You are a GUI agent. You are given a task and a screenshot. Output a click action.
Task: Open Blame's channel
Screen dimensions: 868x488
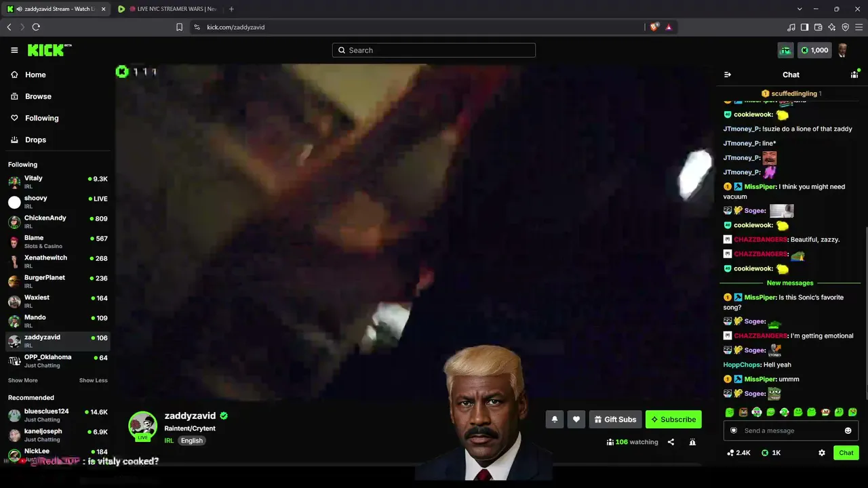click(x=58, y=241)
